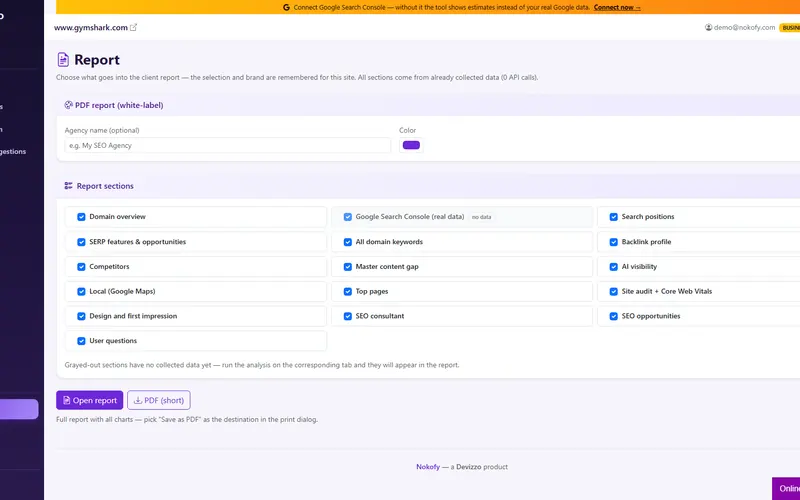Click the Report sections header text

tap(105, 186)
